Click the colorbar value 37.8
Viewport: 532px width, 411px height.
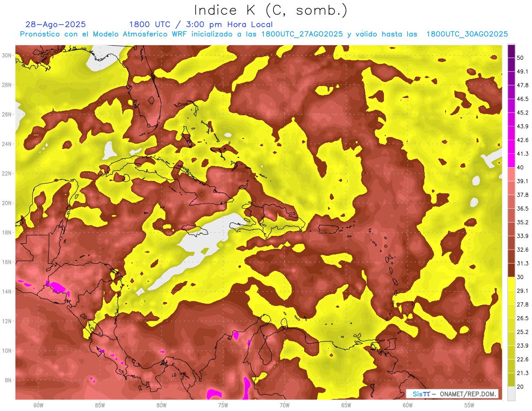click(x=523, y=195)
